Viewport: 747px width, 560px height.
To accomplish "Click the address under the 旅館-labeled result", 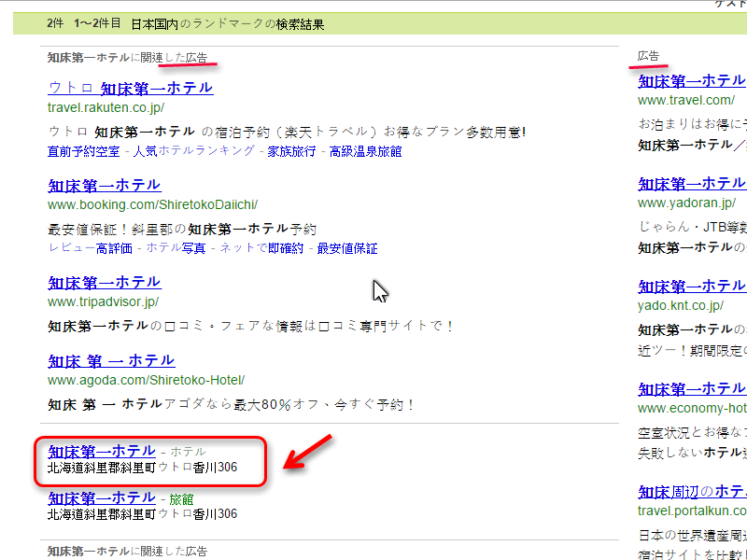I will [x=143, y=514].
